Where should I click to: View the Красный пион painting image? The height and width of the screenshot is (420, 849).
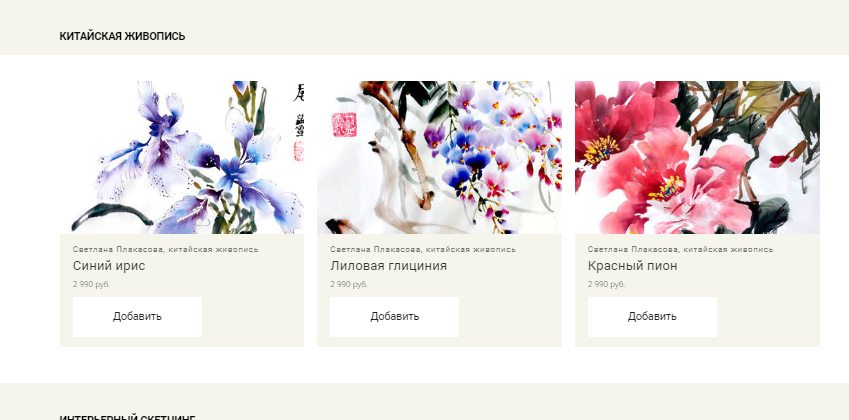[x=697, y=158]
